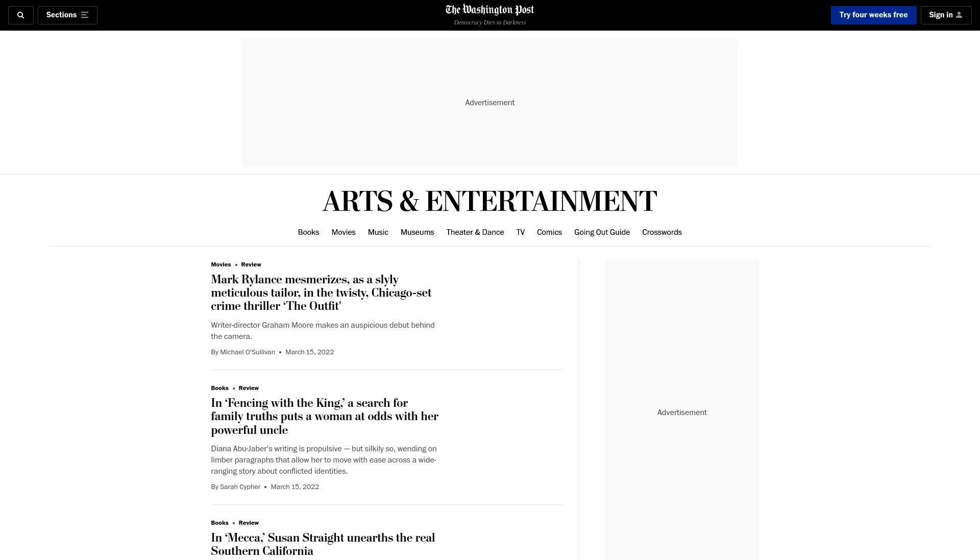The height and width of the screenshot is (560, 980).
Task: Open 'Fencing with the King' review headline
Action: 325,417
